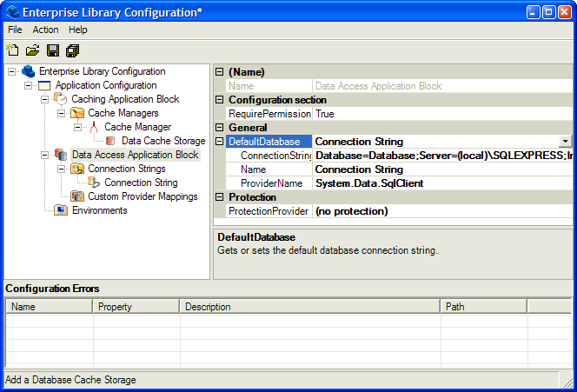
Task: Click the Caching Application Block clock icon
Action: tap(61, 98)
